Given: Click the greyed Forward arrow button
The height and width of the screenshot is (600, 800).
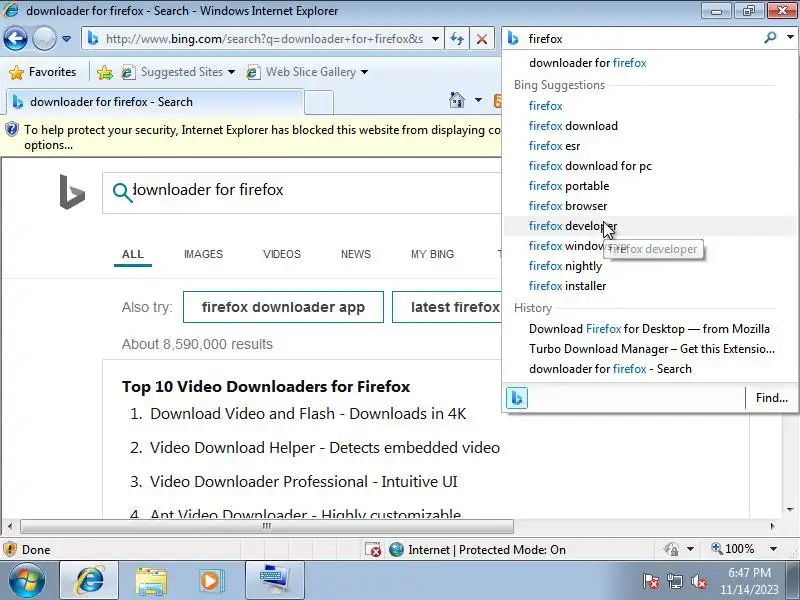Looking at the screenshot, I should pyautogui.click(x=44, y=38).
